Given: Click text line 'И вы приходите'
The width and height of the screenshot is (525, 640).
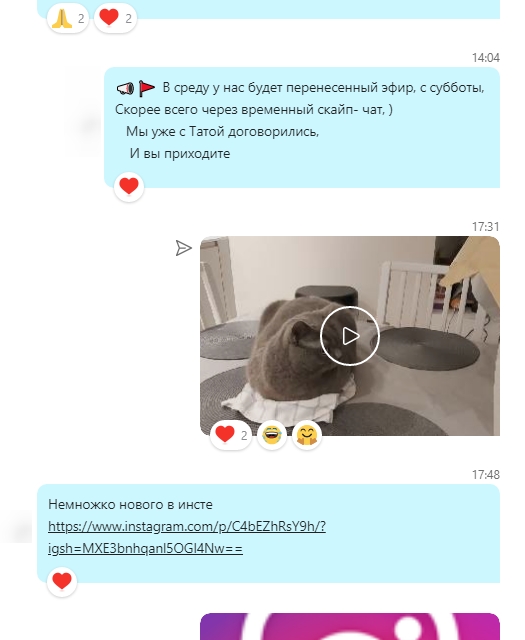Looking at the screenshot, I should pyautogui.click(x=180, y=153).
